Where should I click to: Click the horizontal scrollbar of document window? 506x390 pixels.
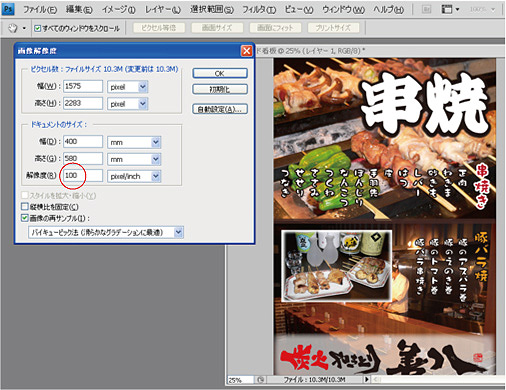[x=439, y=379]
